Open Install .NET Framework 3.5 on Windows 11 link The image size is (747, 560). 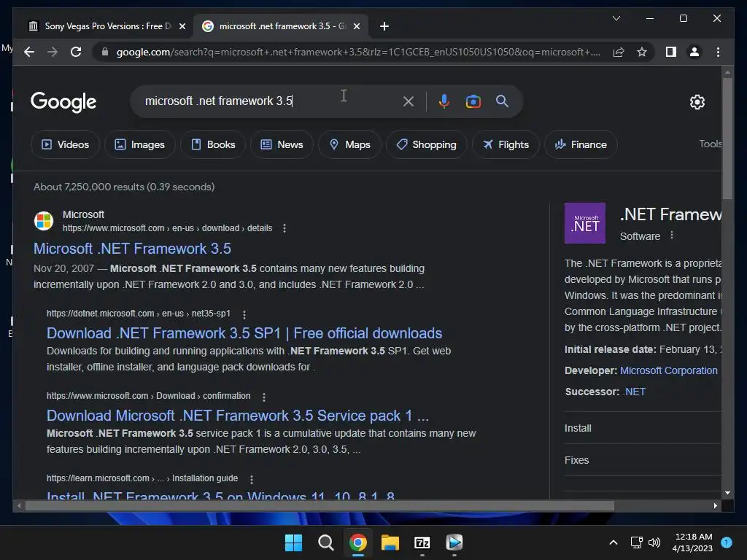click(220, 495)
